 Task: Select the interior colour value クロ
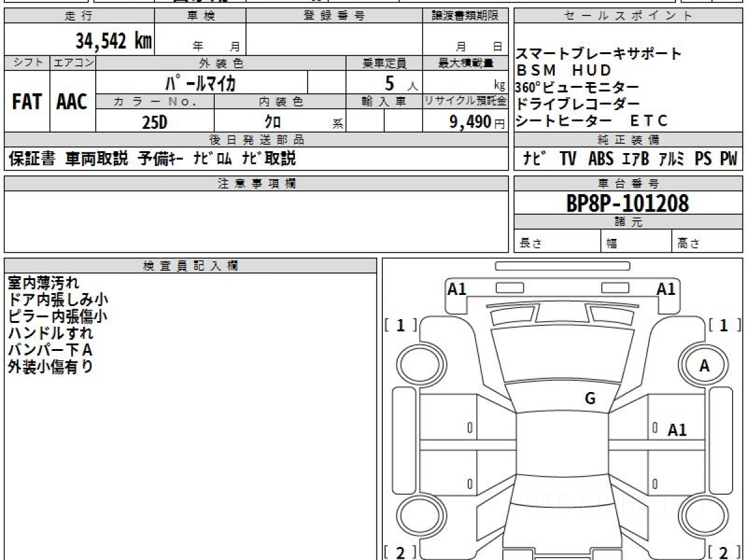(x=273, y=122)
